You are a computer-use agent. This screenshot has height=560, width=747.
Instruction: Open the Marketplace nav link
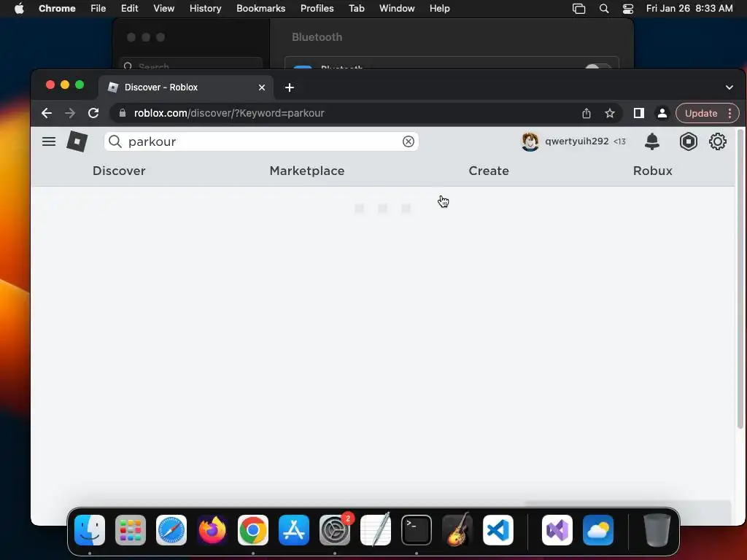coord(307,171)
